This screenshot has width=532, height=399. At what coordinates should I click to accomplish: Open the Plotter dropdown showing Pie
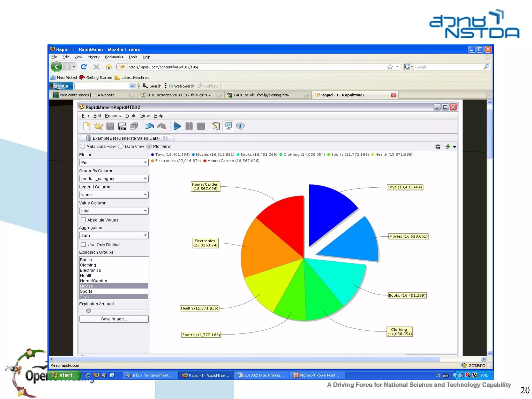click(x=114, y=162)
